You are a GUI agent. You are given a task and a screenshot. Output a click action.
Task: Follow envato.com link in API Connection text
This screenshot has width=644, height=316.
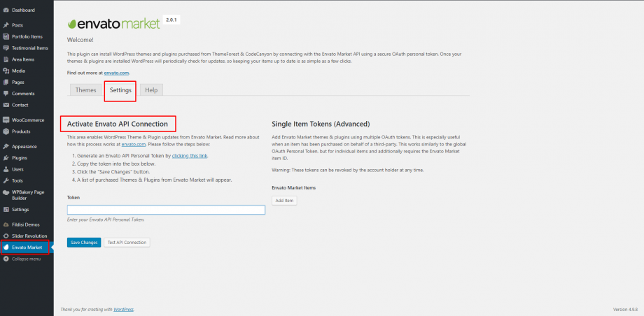tap(134, 145)
